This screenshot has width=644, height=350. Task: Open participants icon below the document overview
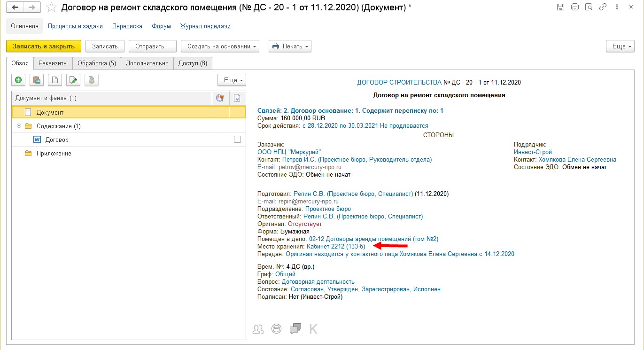pos(258,329)
